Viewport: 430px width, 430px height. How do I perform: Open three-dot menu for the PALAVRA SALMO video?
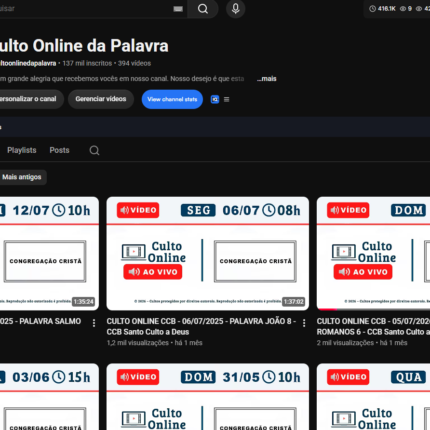click(x=94, y=323)
